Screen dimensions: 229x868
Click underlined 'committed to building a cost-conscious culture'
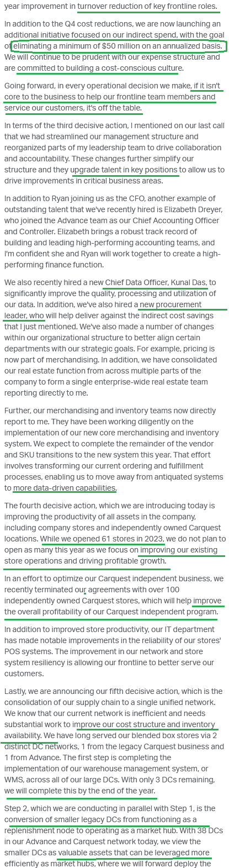99,69
